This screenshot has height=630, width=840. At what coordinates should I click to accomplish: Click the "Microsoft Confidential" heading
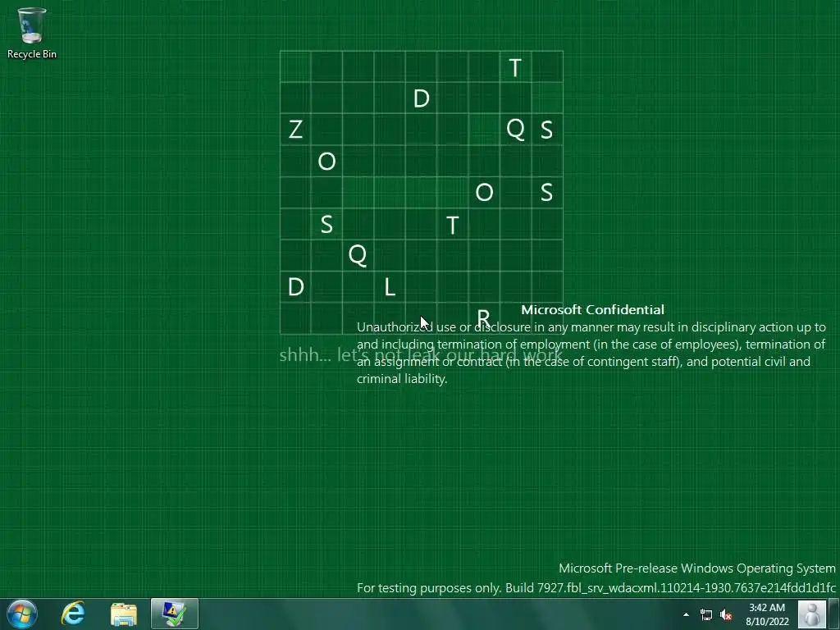592,309
